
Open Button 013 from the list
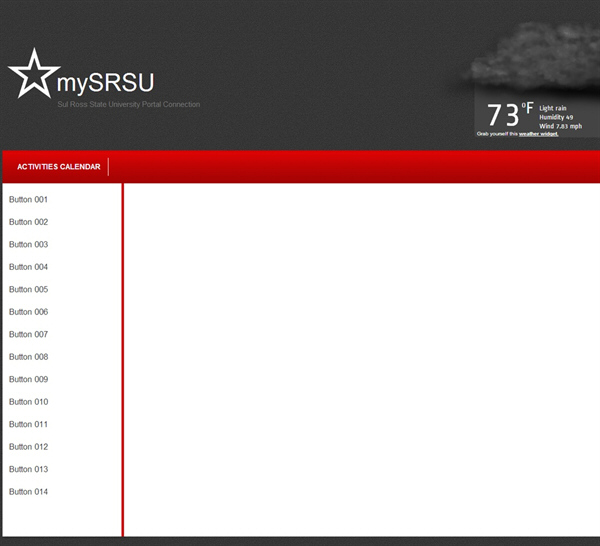(29, 470)
